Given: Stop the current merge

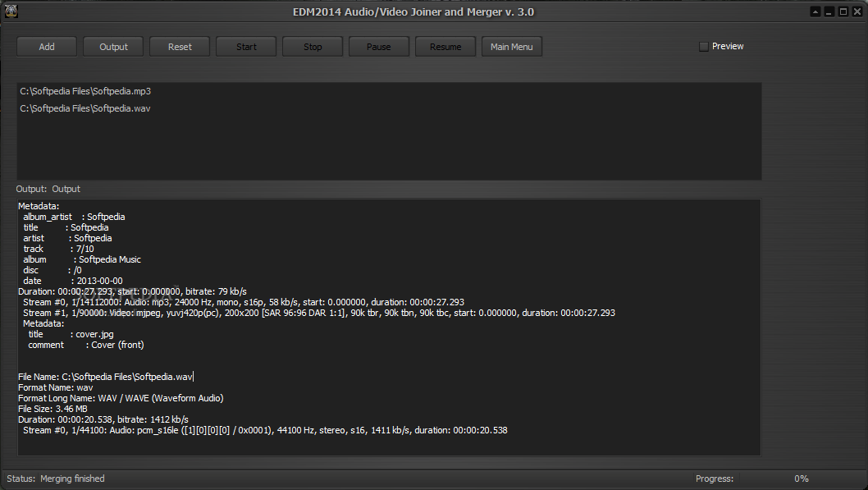Looking at the screenshot, I should pyautogui.click(x=313, y=47).
